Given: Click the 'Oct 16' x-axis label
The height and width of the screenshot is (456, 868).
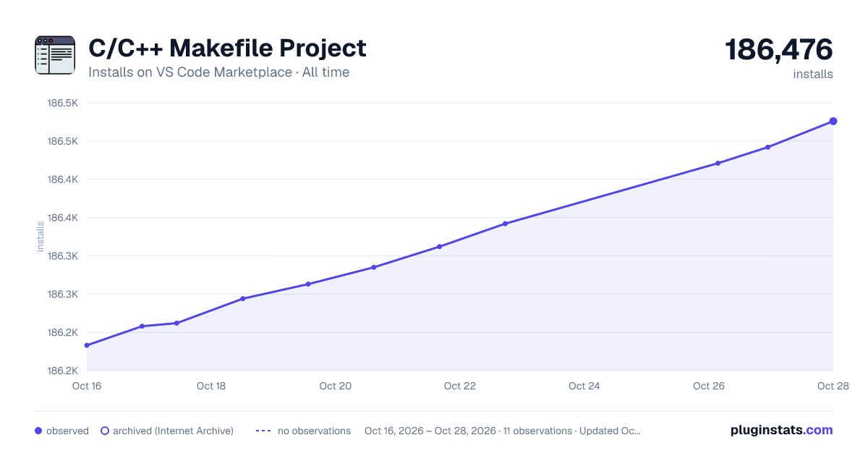Looking at the screenshot, I should click(x=86, y=386).
